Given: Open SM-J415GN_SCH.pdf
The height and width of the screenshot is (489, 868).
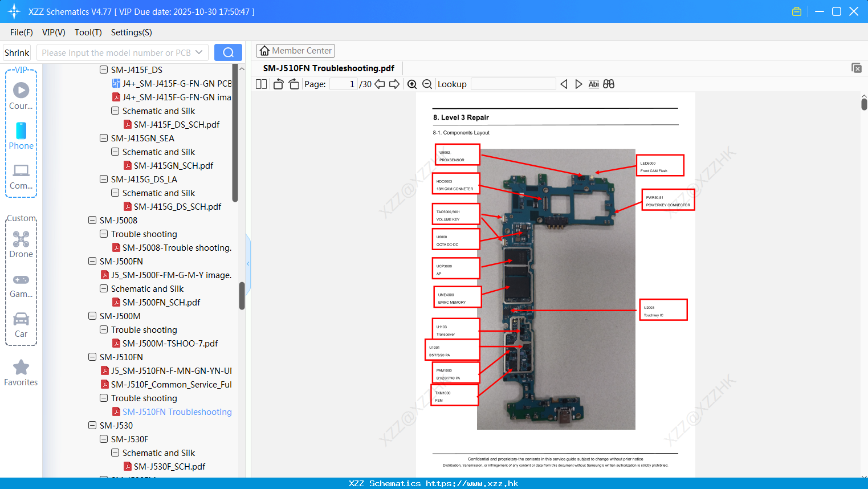Looking at the screenshot, I should point(168,165).
